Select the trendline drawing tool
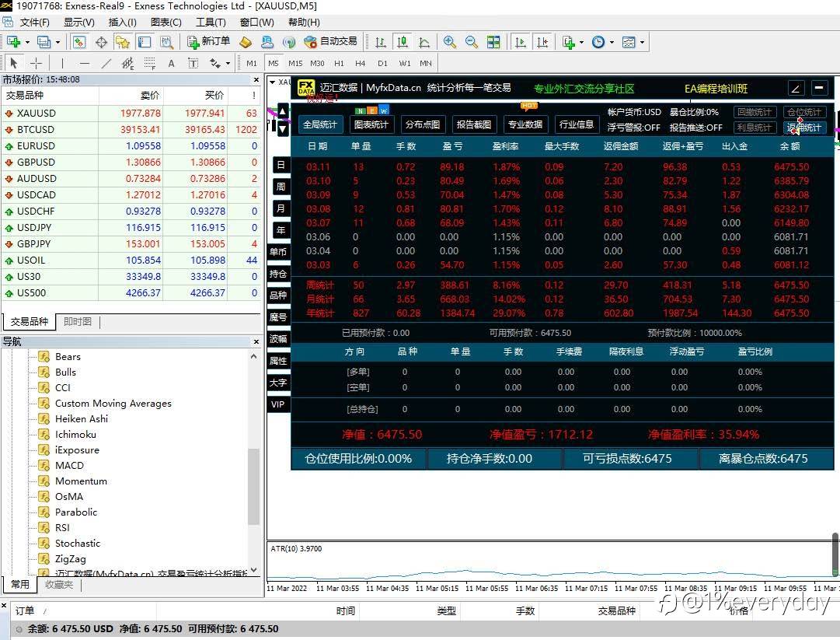 106,63
